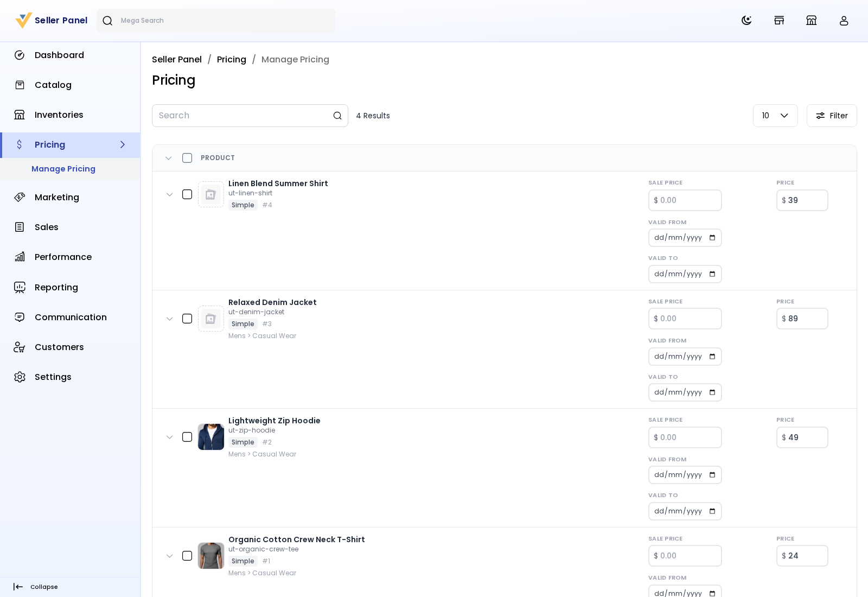868x597 pixels.
Task: Click Seller Panel breadcrumb link
Action: (177, 60)
